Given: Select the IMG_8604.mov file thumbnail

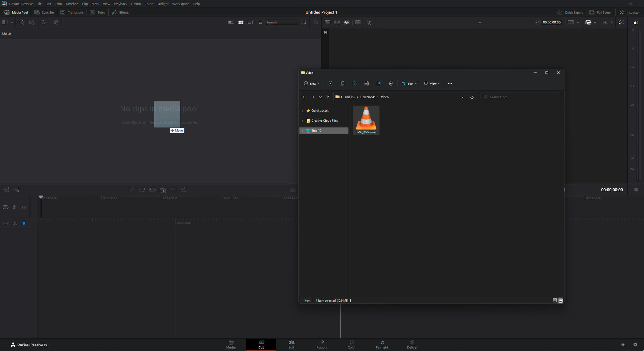Looking at the screenshot, I should 366,120.
